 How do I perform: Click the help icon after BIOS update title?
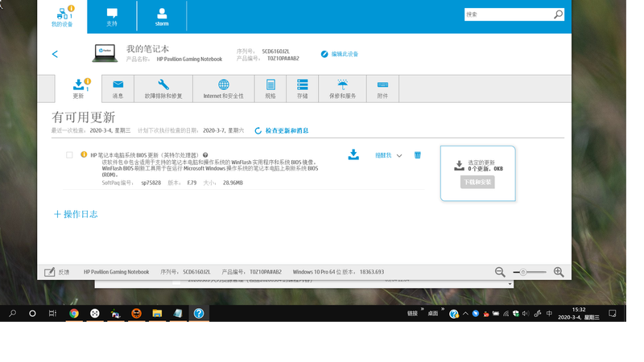(205, 155)
